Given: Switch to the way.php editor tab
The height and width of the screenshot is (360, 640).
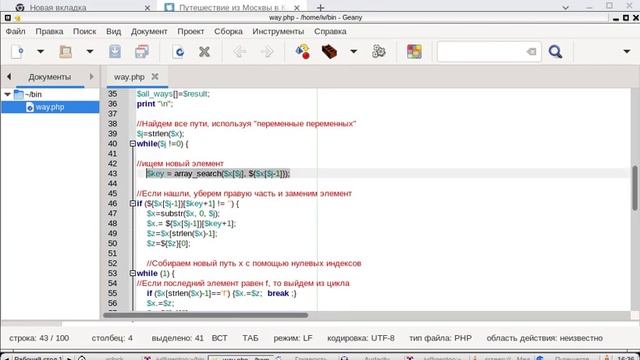Looking at the screenshot, I should point(129,77).
